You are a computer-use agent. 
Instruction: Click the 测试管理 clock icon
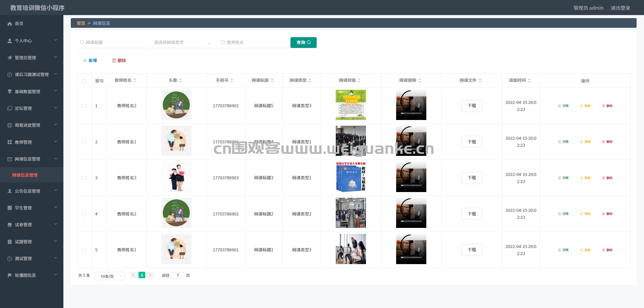(x=10, y=258)
